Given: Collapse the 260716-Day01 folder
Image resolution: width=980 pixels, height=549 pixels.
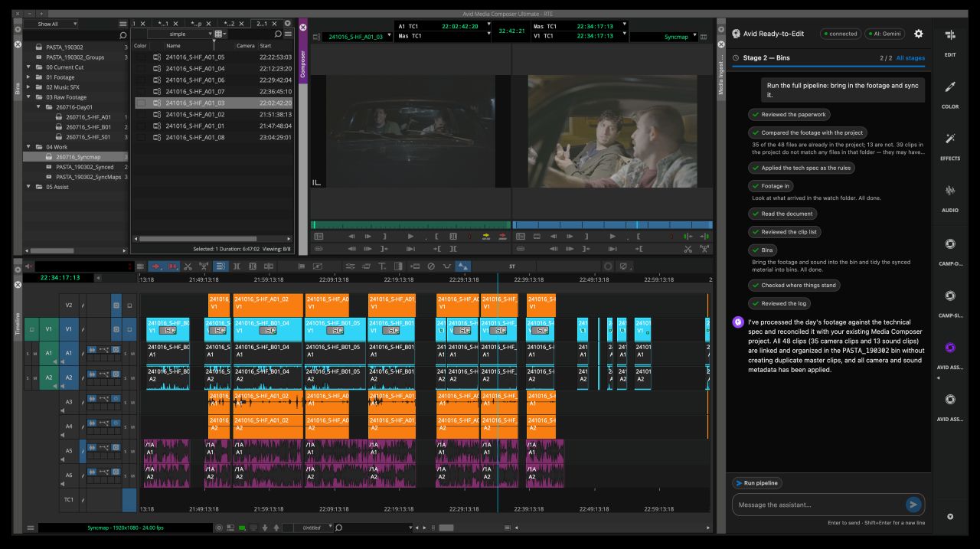Looking at the screenshot, I should (x=39, y=107).
